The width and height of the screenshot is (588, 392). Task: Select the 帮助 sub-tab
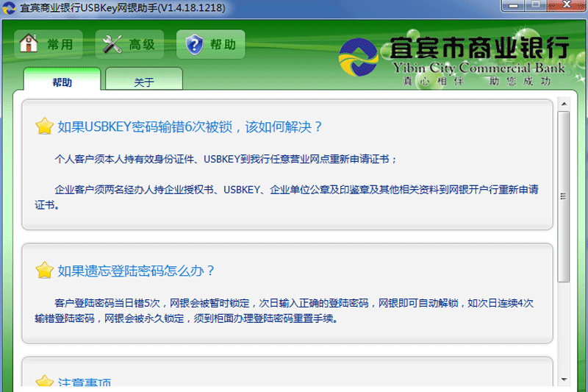coord(62,79)
